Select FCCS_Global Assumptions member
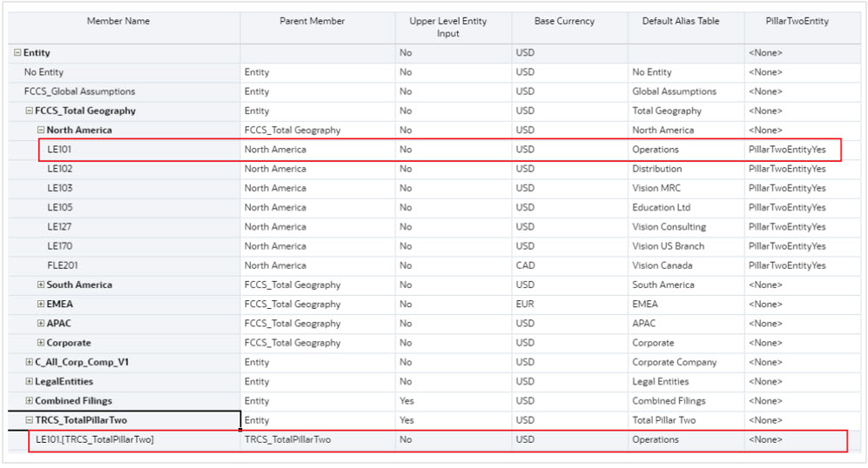The image size is (868, 468). coord(80,91)
